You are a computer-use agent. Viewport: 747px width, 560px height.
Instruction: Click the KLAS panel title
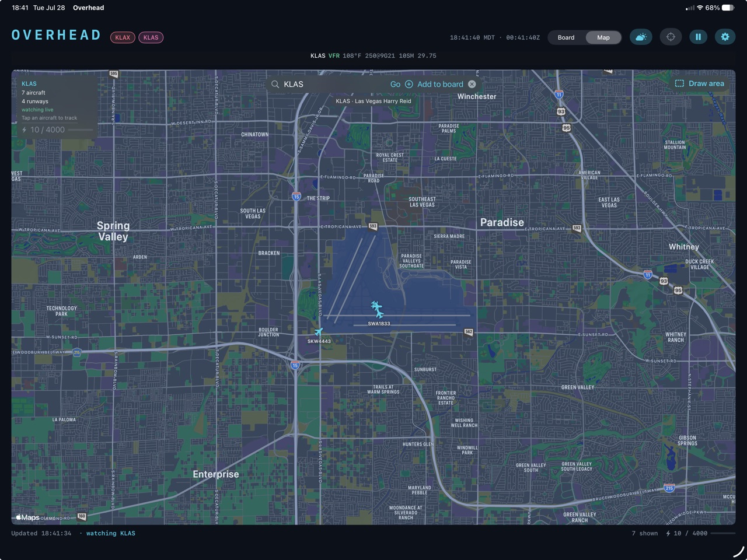pos(29,84)
